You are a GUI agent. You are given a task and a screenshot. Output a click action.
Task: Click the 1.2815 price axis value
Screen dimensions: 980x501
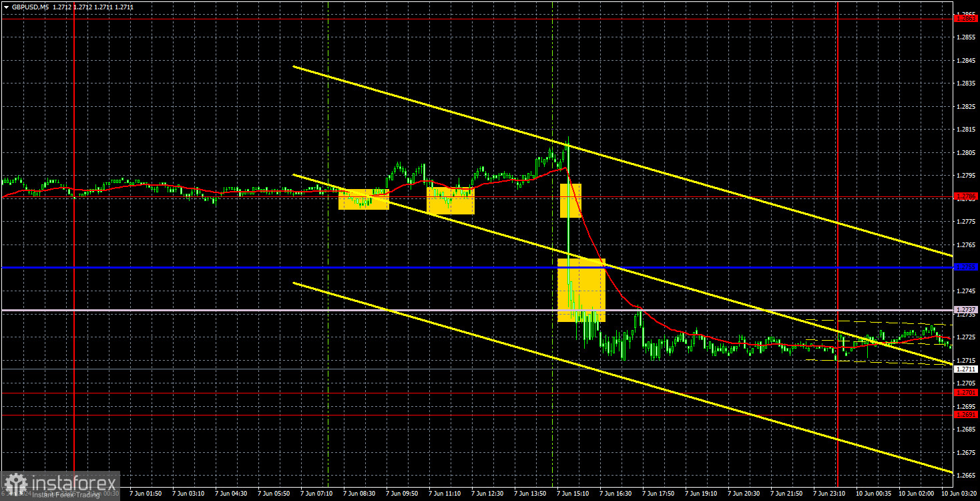[966, 130]
